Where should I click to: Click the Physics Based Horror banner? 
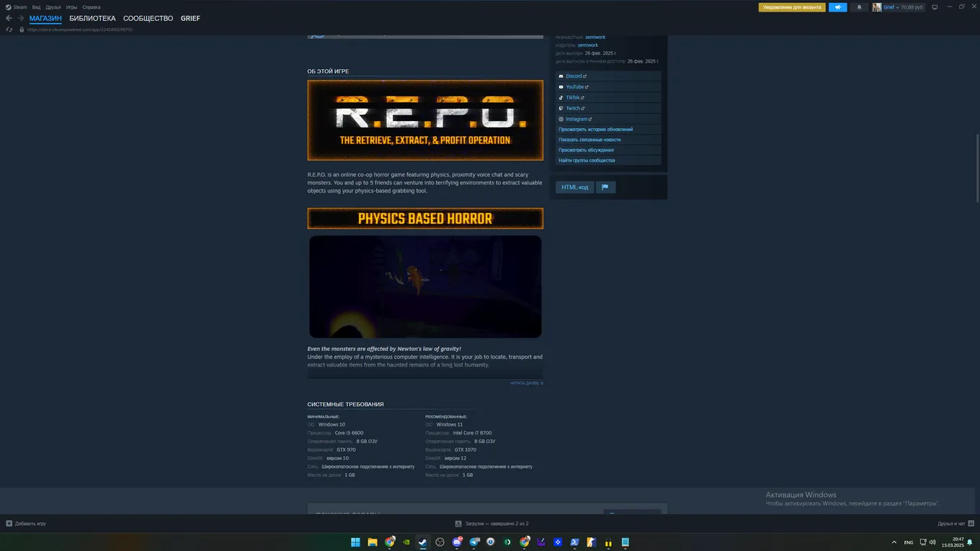point(425,218)
